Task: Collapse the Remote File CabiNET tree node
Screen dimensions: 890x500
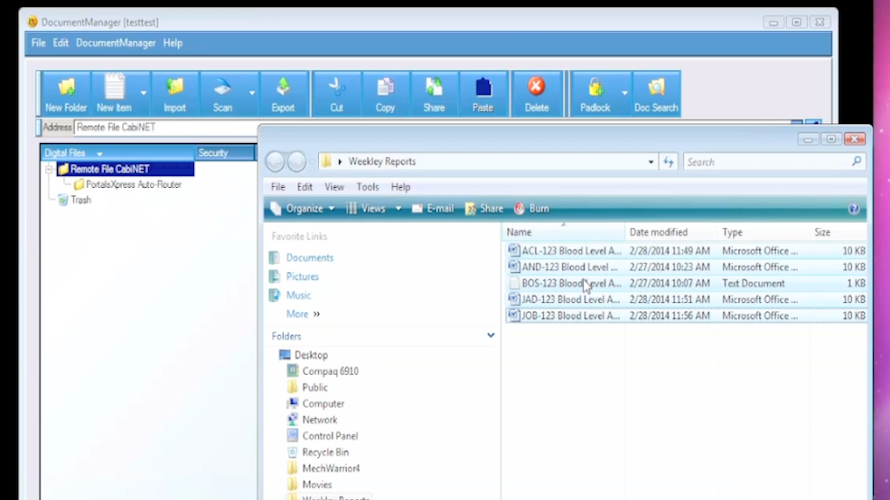Action: (x=49, y=169)
